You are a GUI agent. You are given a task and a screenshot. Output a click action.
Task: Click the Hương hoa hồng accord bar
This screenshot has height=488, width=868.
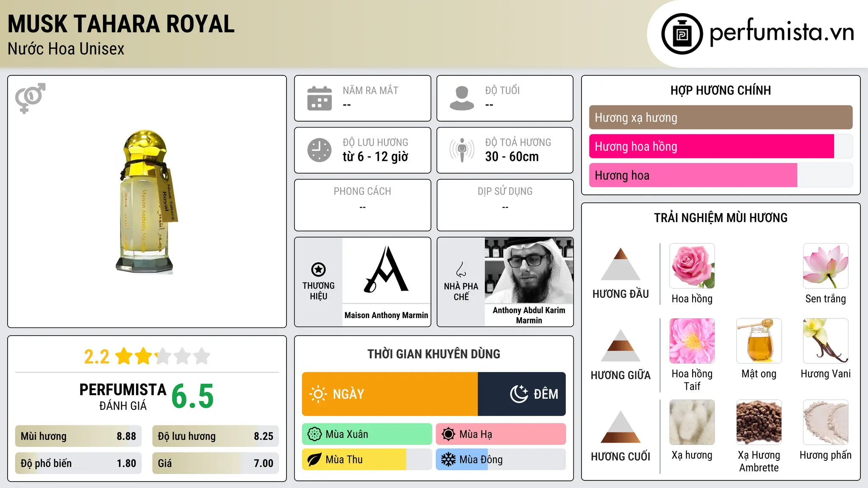(x=721, y=147)
